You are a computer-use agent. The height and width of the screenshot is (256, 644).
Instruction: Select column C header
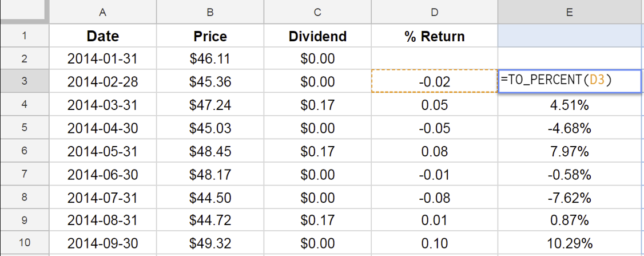pyautogui.click(x=317, y=13)
